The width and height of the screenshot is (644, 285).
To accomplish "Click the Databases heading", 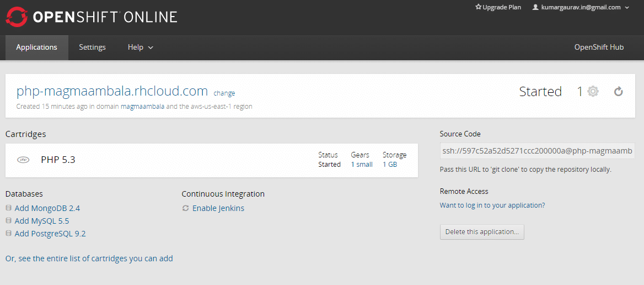I will coord(24,194).
